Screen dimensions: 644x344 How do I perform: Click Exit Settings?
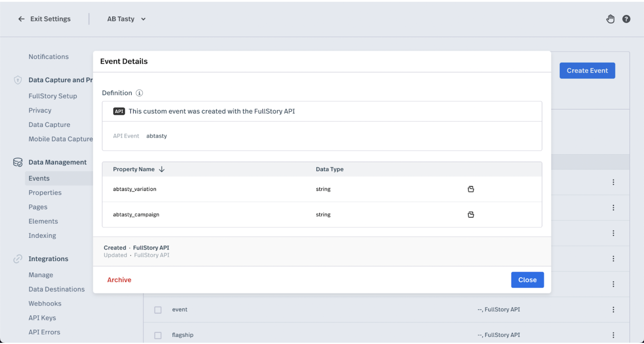pyautogui.click(x=50, y=19)
